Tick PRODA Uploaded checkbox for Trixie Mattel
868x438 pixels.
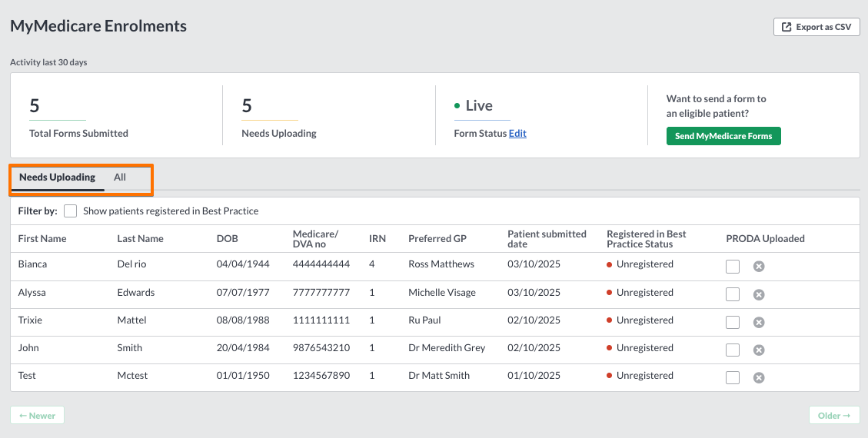point(733,322)
